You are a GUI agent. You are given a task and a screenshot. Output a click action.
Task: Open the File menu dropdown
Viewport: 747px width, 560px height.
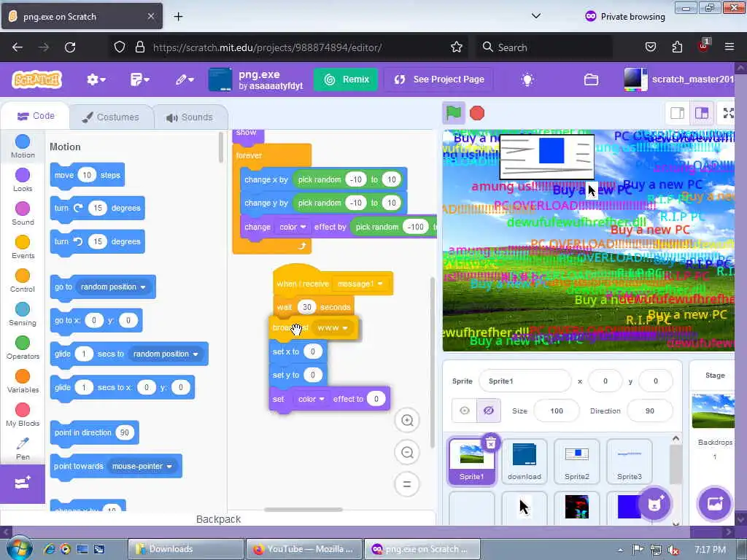point(139,79)
